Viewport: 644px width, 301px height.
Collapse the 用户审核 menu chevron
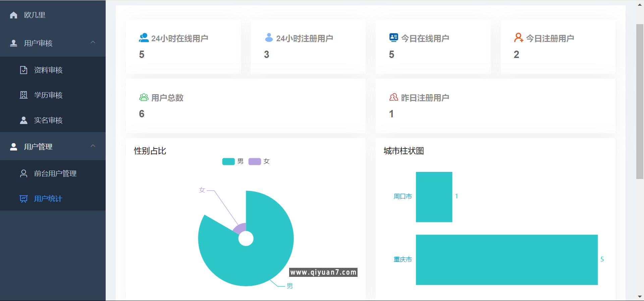93,43
